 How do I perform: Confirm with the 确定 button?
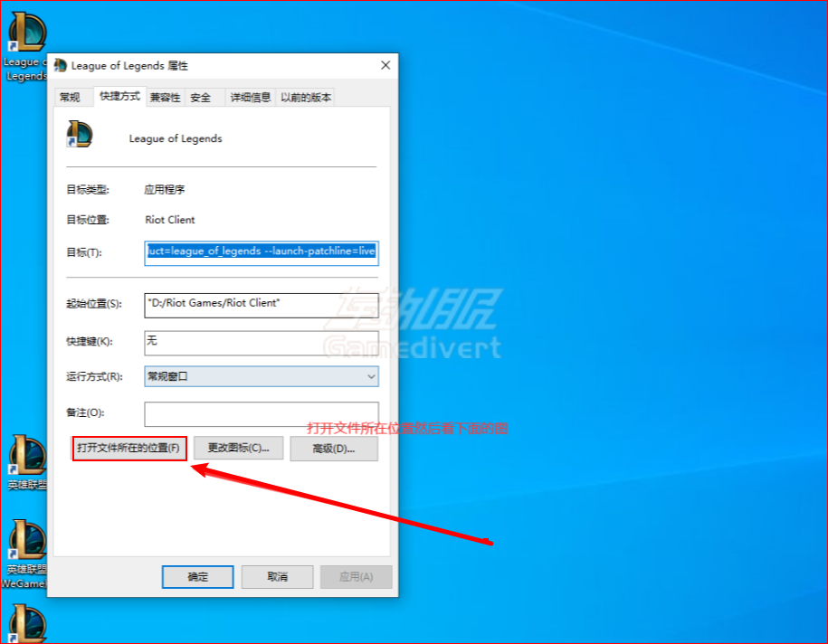click(197, 577)
